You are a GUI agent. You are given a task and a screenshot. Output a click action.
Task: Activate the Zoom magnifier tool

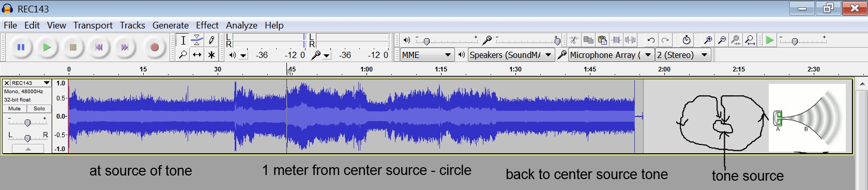point(182,54)
